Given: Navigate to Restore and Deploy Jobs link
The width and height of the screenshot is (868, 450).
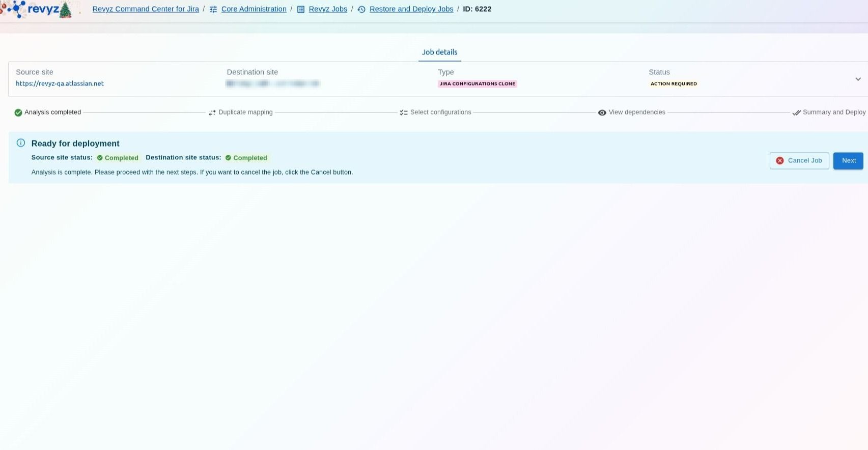Looking at the screenshot, I should click(x=411, y=9).
